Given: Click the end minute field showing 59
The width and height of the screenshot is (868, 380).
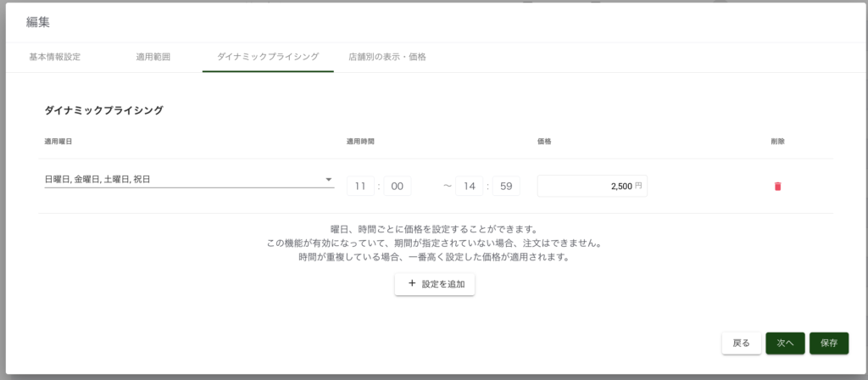Looking at the screenshot, I should point(506,186).
